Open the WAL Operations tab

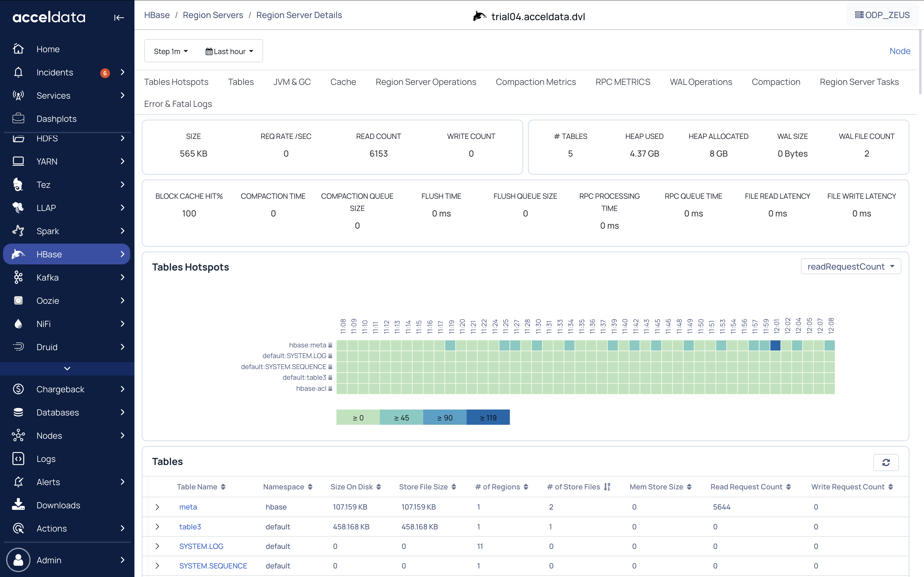(x=701, y=82)
